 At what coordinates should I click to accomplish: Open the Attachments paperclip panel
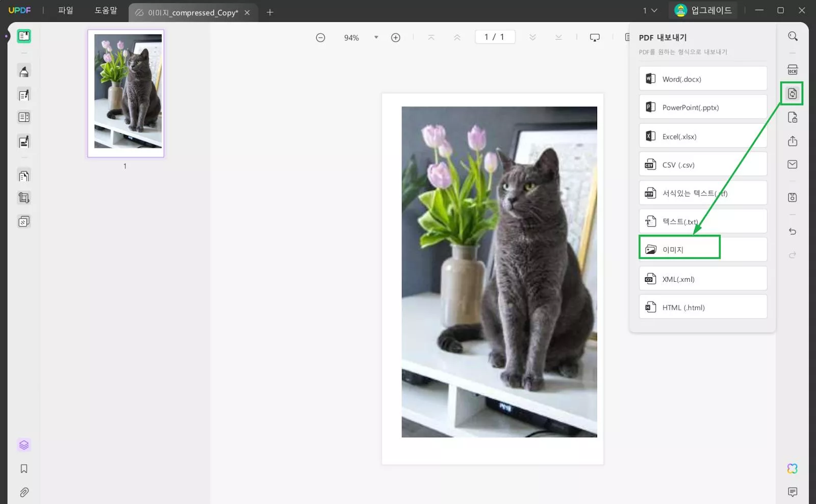tap(24, 492)
